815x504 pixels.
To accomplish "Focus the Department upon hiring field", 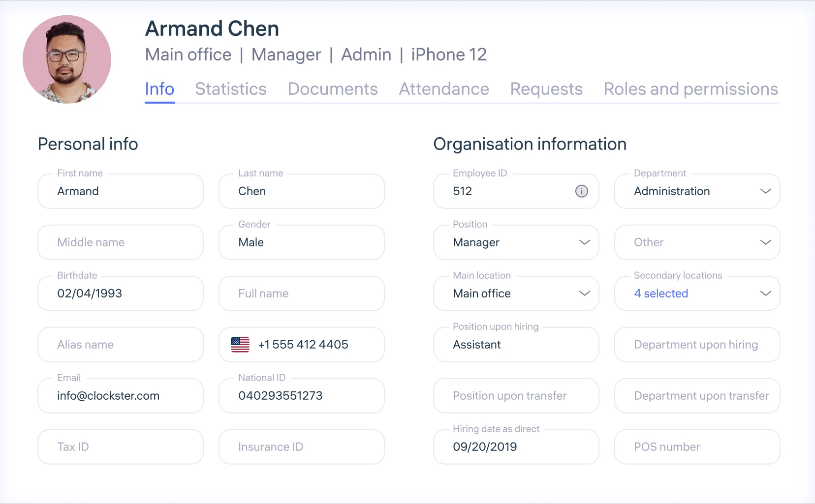I will point(697,345).
